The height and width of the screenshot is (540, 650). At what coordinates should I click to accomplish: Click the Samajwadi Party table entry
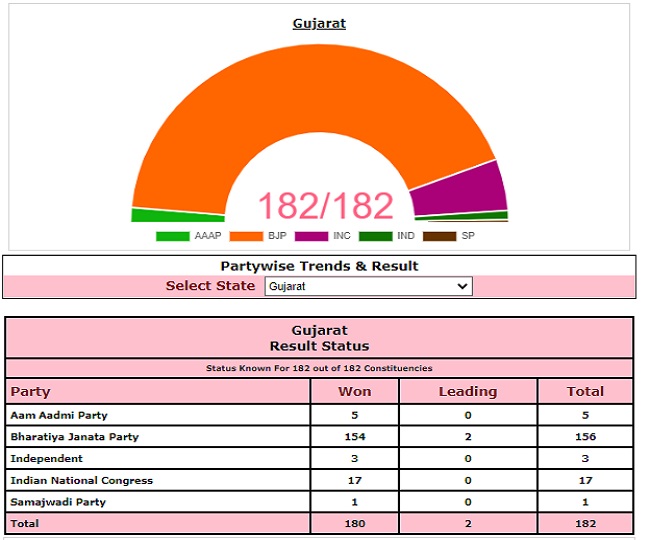coord(57,502)
